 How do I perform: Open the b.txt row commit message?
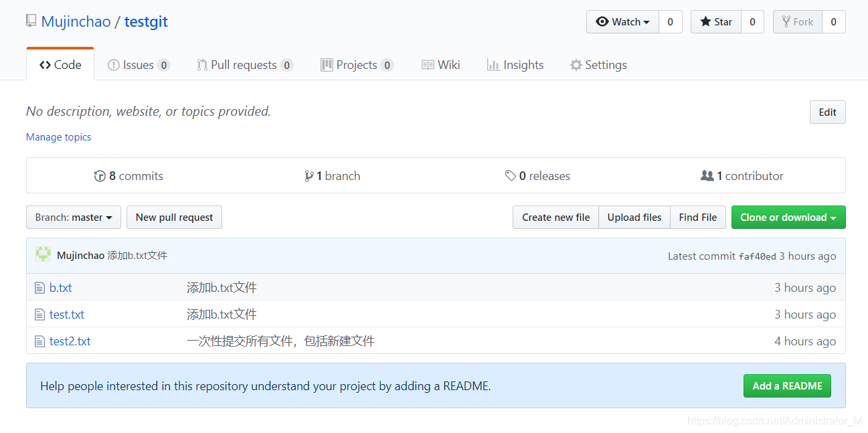tap(222, 288)
